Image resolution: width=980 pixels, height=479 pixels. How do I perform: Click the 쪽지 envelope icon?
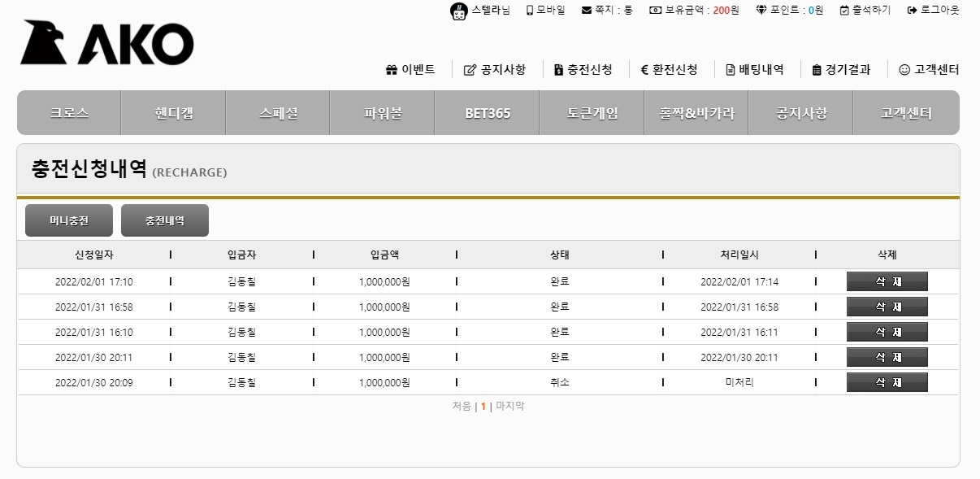(x=587, y=11)
